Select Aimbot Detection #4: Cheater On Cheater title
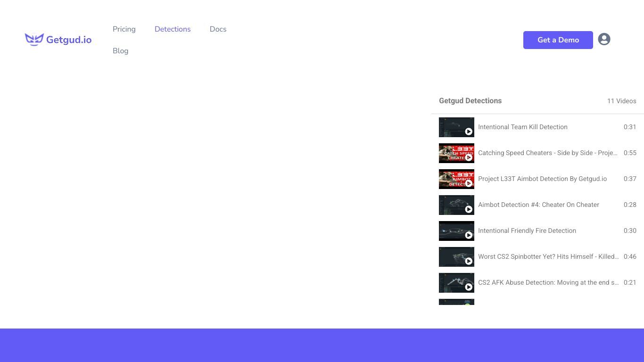This screenshot has width=644, height=362. 538,205
